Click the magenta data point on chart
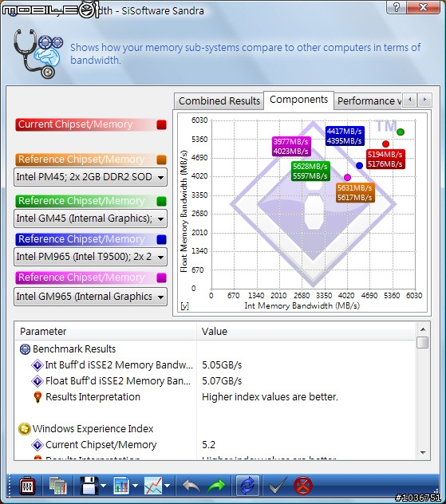The width and height of the screenshot is (446, 504). pyautogui.click(x=347, y=177)
